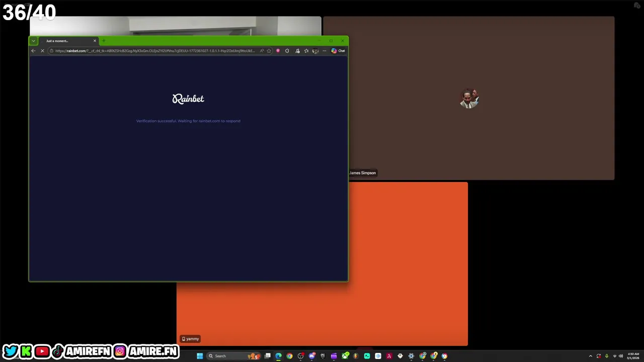
Task: Open a new browser tab
Action: click(x=104, y=41)
